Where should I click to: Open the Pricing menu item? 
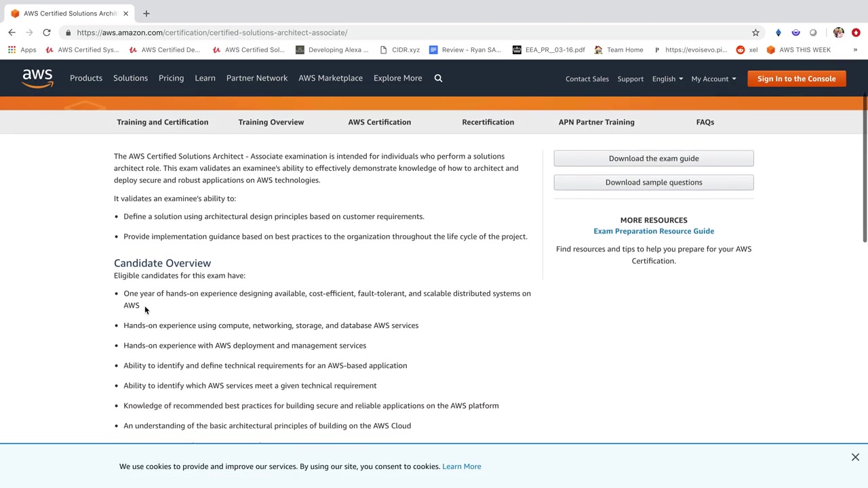[171, 78]
